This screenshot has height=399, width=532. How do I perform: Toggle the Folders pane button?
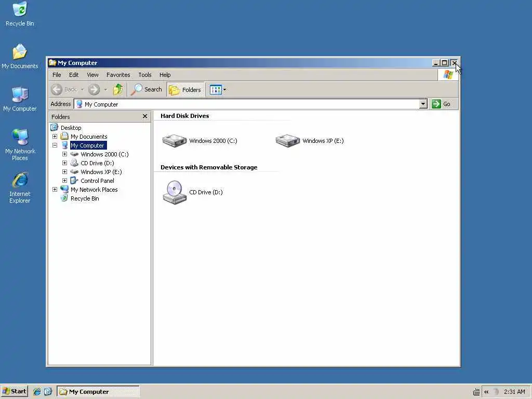pos(185,89)
